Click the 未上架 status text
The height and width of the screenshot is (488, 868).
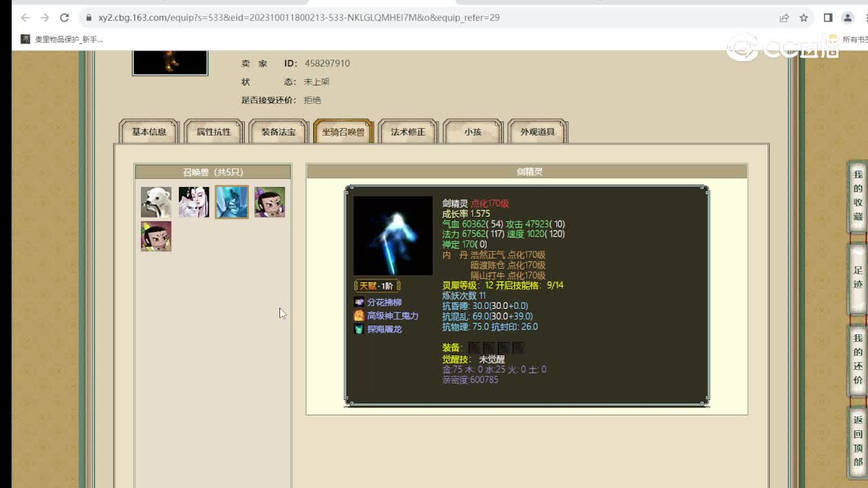pos(317,81)
